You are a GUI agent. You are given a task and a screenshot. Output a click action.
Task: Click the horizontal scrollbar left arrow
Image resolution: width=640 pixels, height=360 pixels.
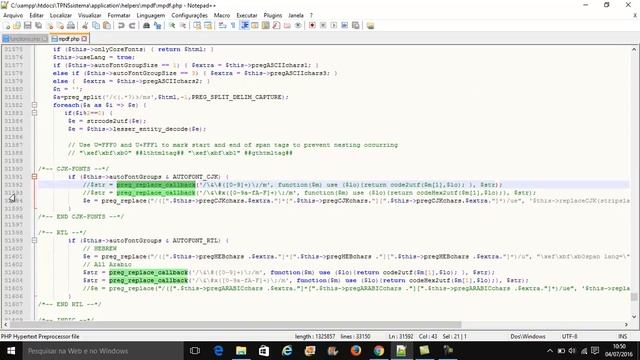5,324
